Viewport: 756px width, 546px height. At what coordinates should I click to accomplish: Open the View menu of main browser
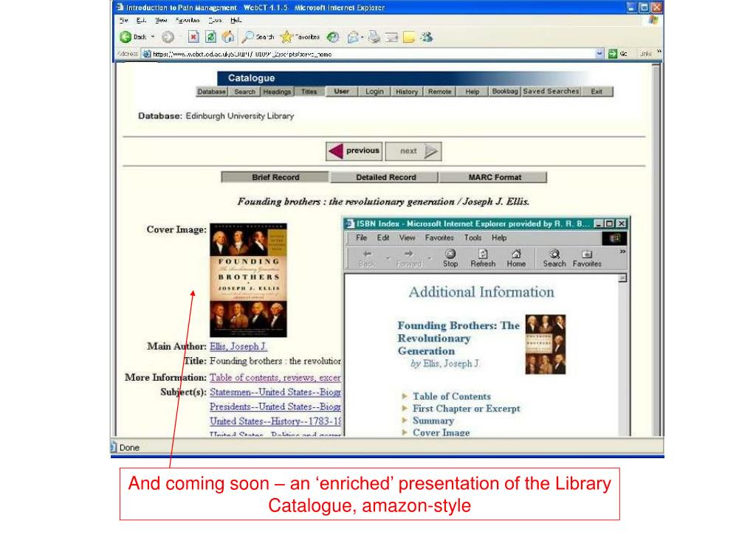tap(161, 20)
